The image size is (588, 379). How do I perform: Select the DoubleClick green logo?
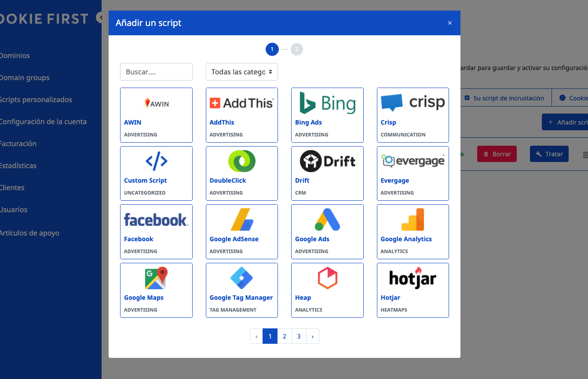241,161
